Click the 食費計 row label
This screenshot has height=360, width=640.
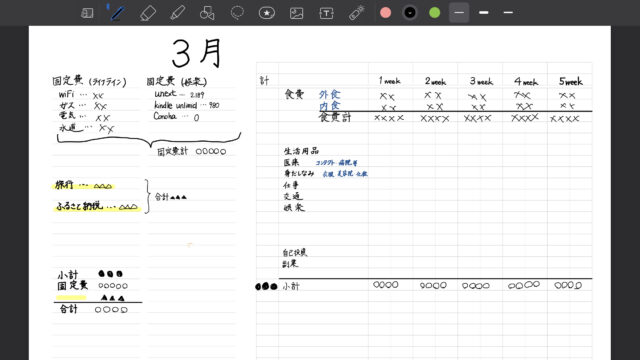pyautogui.click(x=335, y=118)
